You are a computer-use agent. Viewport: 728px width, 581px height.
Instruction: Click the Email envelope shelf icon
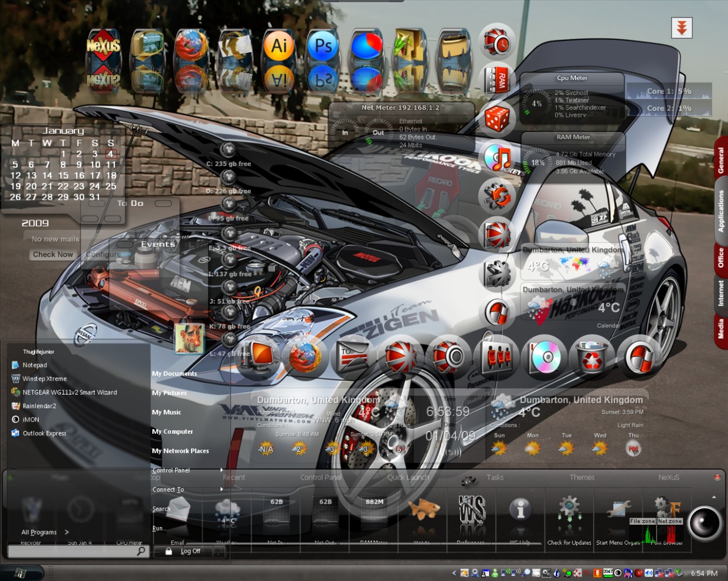click(x=178, y=510)
